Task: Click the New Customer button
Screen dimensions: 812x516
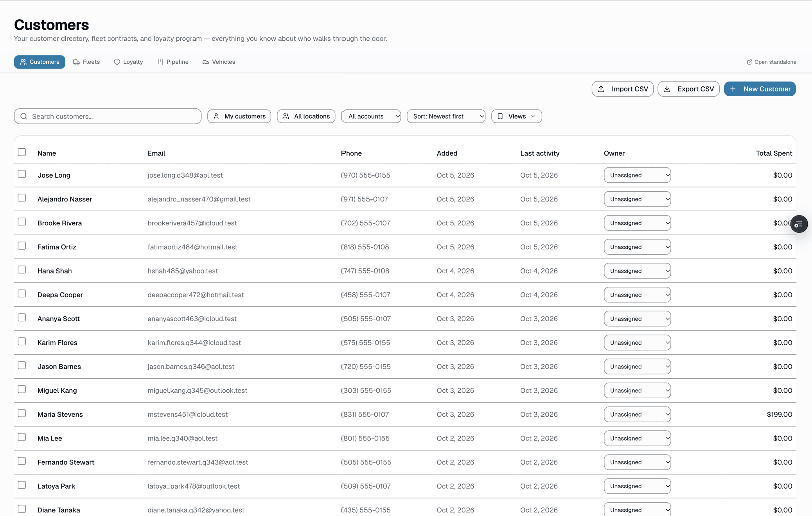Action: (x=760, y=89)
